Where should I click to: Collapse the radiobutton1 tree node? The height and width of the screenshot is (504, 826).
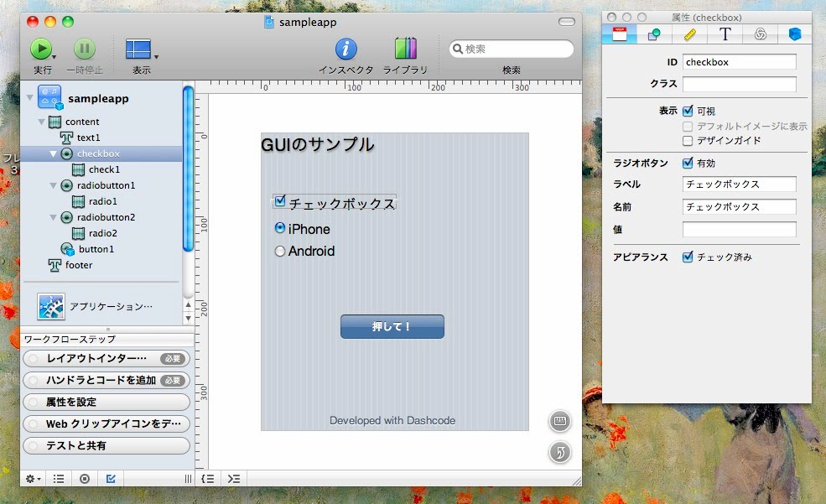coord(54,185)
